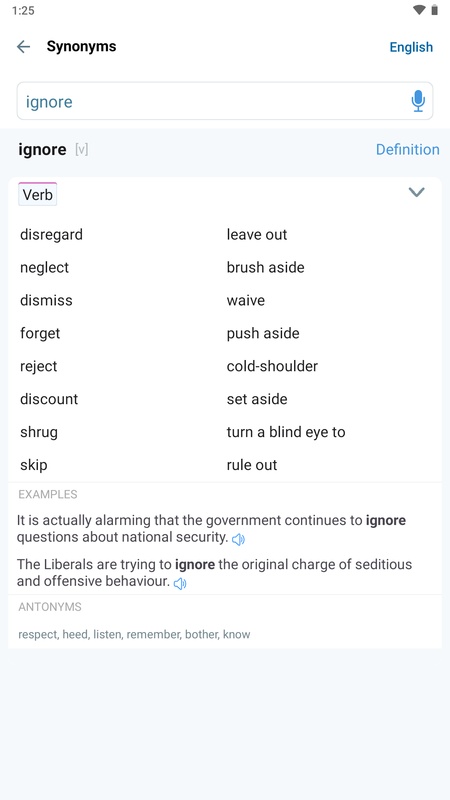450x800 pixels.
Task: Choose synonym brush aside
Action: tap(266, 267)
